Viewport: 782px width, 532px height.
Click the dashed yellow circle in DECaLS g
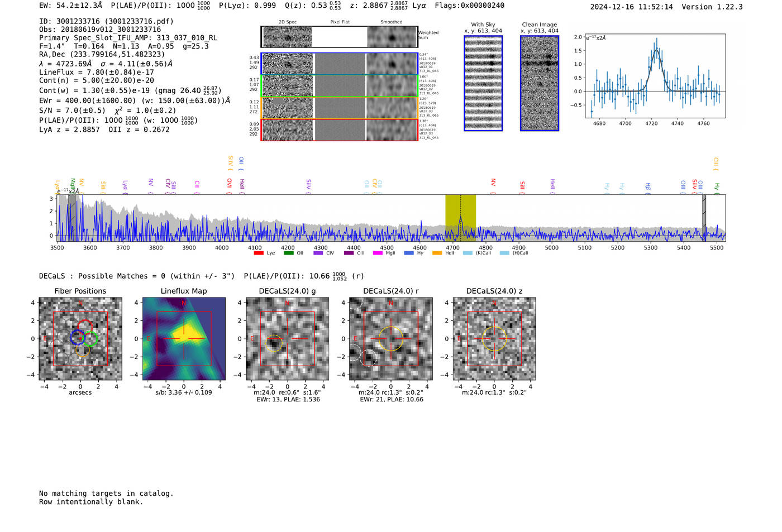coord(274,343)
